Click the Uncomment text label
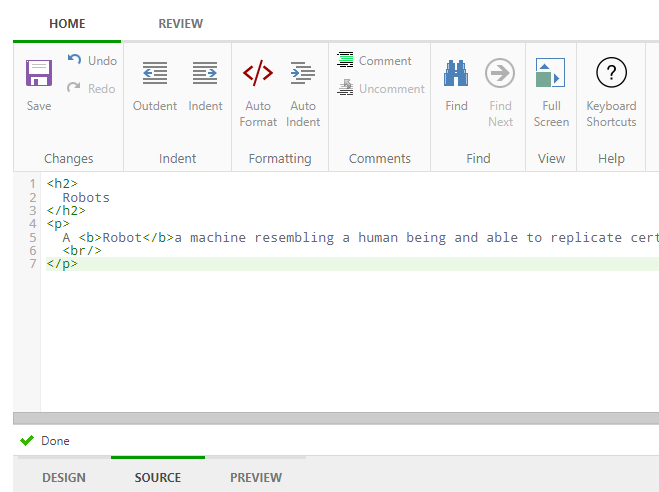 point(392,89)
